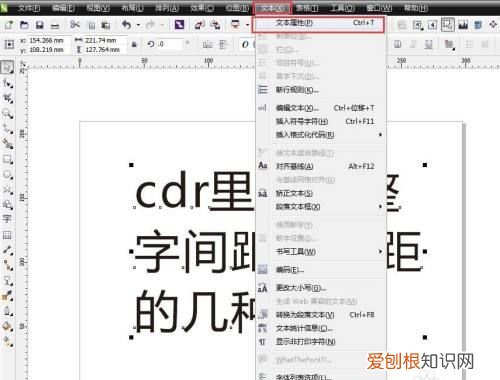
Task: Click the Application launcher icon
Action: tap(235, 25)
